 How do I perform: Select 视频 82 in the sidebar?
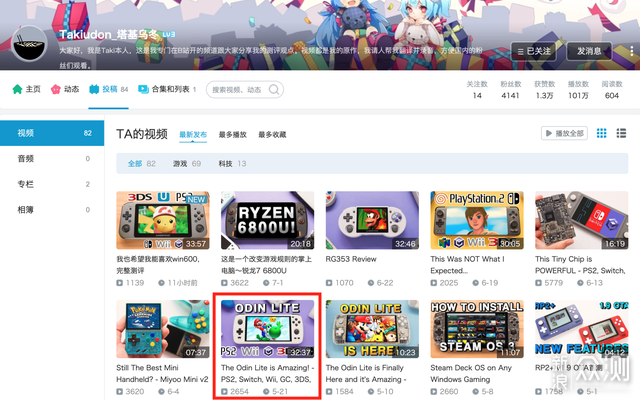[x=52, y=133]
